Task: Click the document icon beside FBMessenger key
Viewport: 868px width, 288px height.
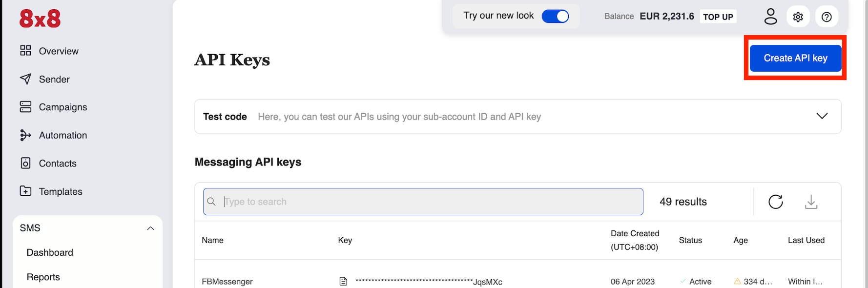Action: [x=343, y=282]
